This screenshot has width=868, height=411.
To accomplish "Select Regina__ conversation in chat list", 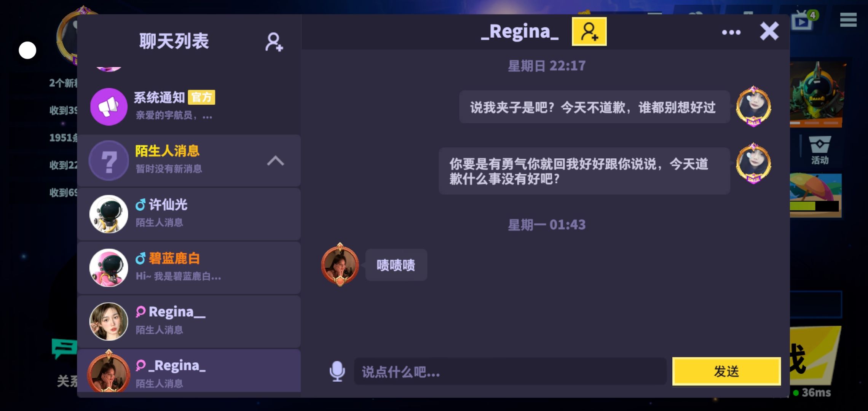I will coord(189,321).
